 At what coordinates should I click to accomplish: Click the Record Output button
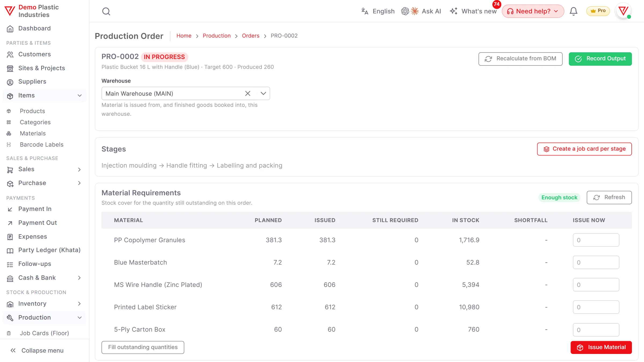click(600, 59)
